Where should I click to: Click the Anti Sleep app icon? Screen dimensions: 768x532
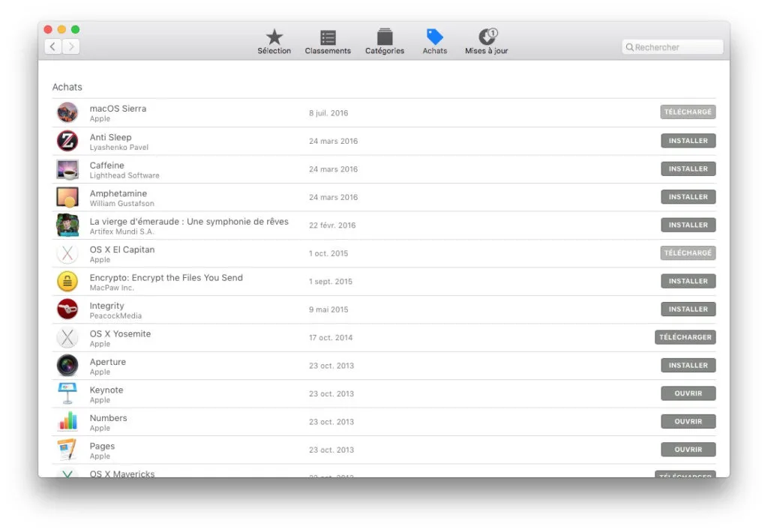(x=67, y=140)
